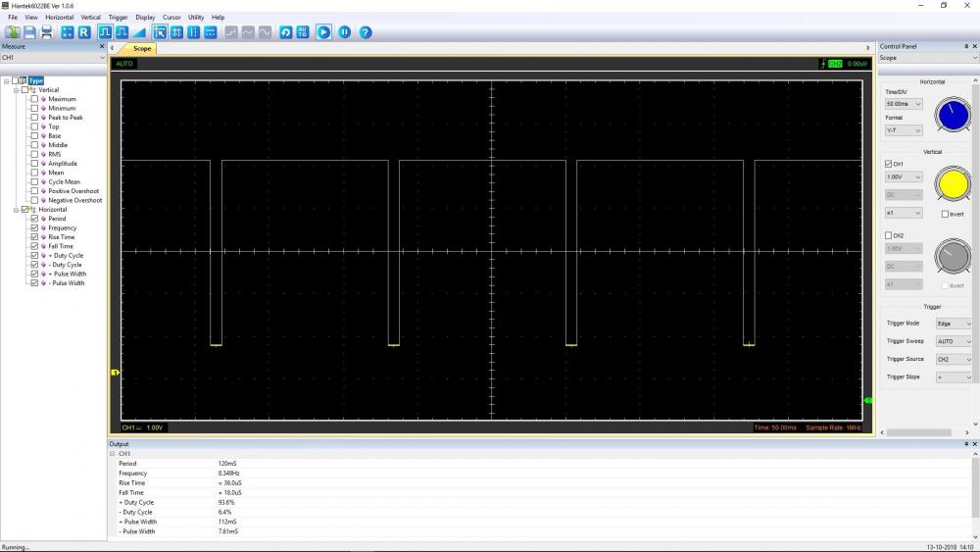Click the save floppy disk icon
980x552 pixels.
tap(30, 32)
